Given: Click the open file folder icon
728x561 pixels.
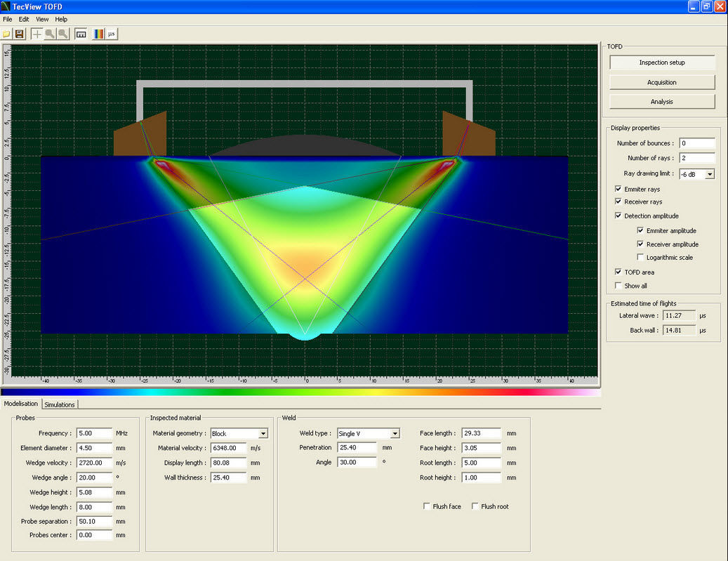Looking at the screenshot, I should (x=7, y=34).
